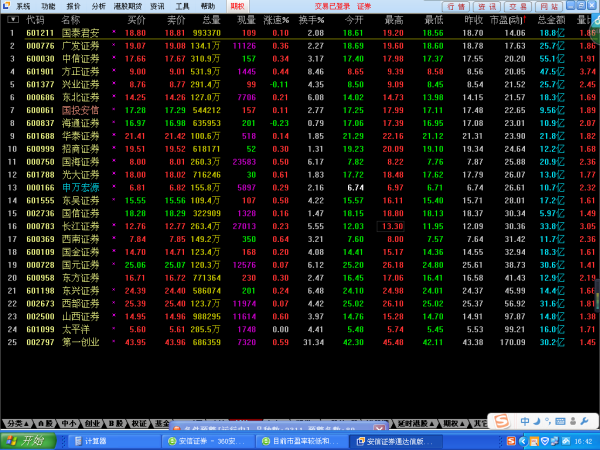This screenshot has height=450, width=600.
Task: Sort by the 涨速% column header
Action: click(x=276, y=20)
